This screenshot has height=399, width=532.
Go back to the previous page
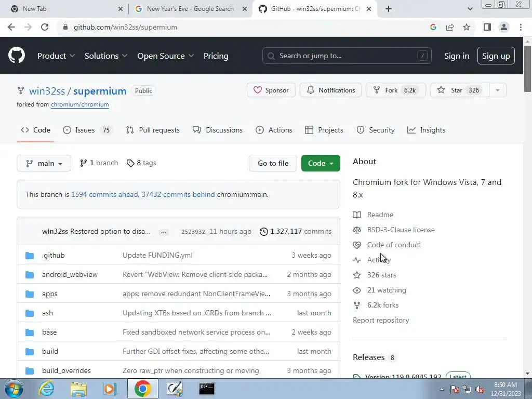11,27
